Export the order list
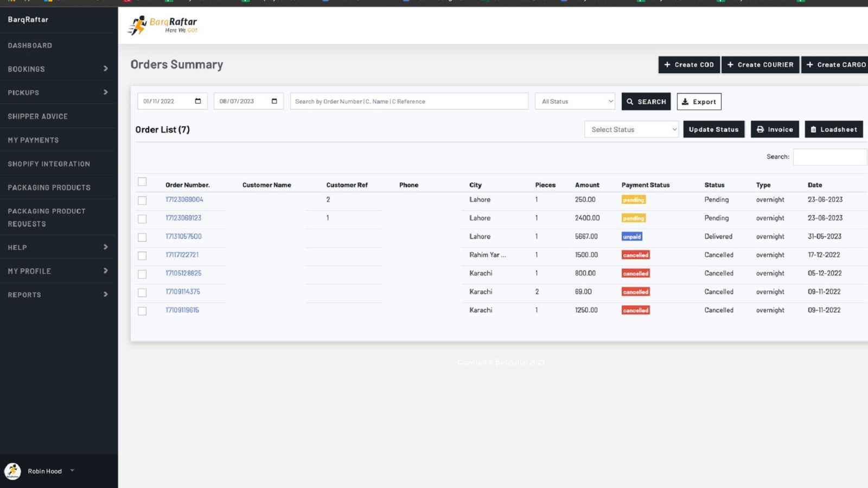Screen dimensions: 868x488 pyautogui.click(x=699, y=101)
